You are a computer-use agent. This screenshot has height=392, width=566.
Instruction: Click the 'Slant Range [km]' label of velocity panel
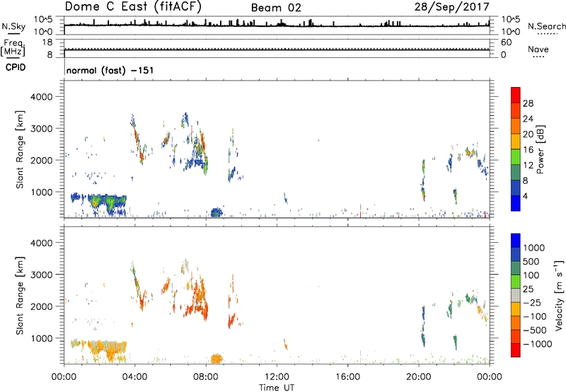tap(20, 296)
